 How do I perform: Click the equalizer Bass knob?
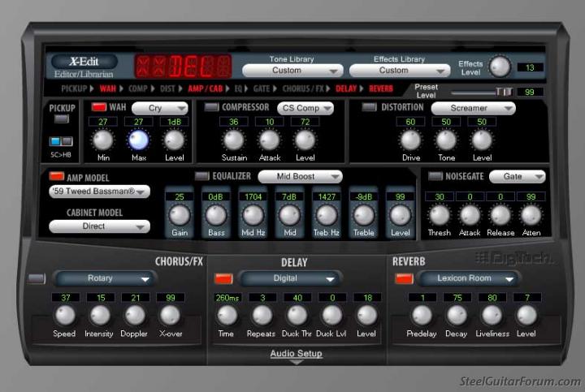(216, 215)
